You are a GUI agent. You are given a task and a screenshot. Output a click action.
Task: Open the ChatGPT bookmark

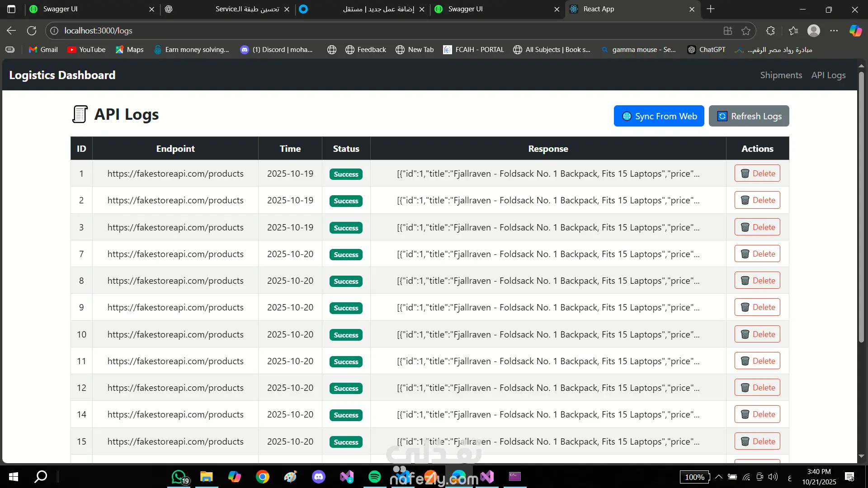[x=706, y=50]
